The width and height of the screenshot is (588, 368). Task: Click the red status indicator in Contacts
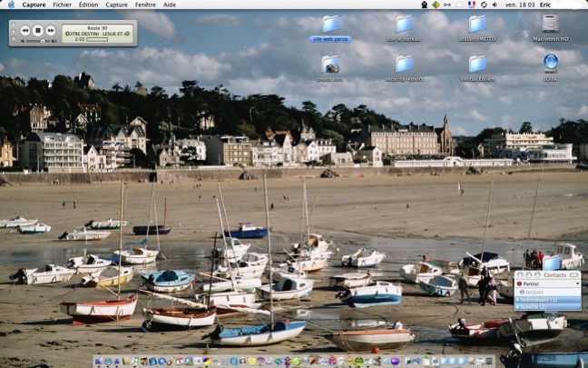click(519, 283)
